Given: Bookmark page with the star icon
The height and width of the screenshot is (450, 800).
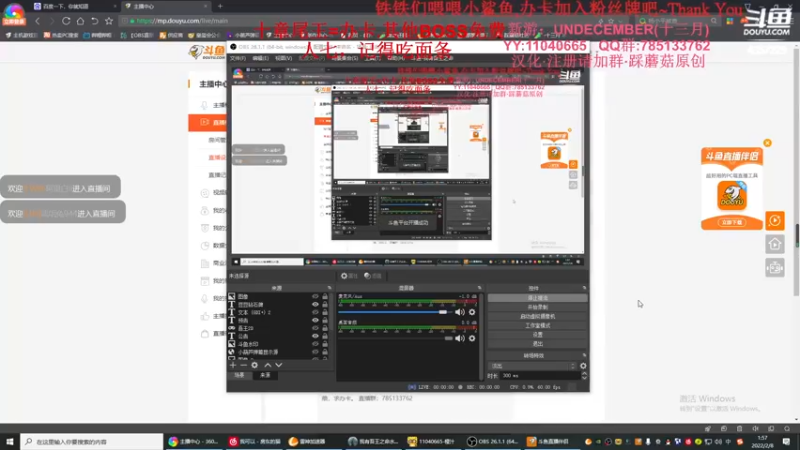Looking at the screenshot, I should click(109, 21).
